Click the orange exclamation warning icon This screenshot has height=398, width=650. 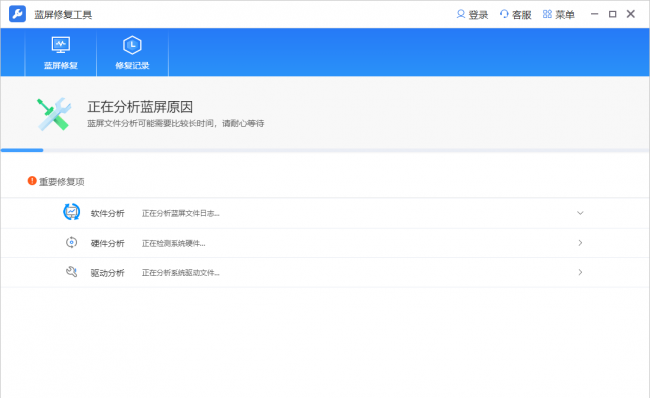(32, 181)
